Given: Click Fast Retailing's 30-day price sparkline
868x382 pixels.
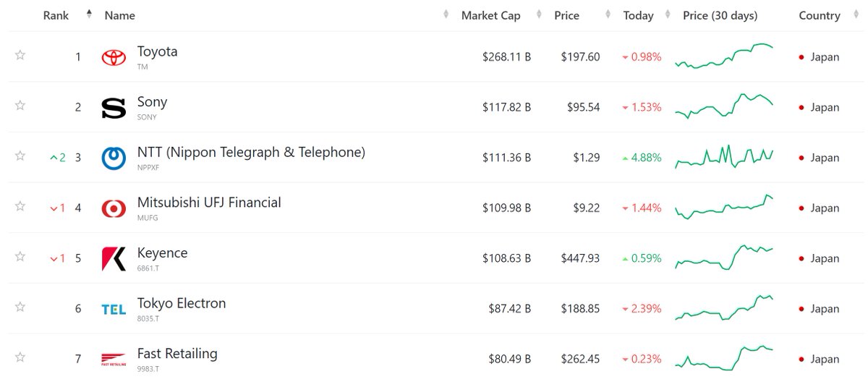Looking at the screenshot, I should click(724, 357).
